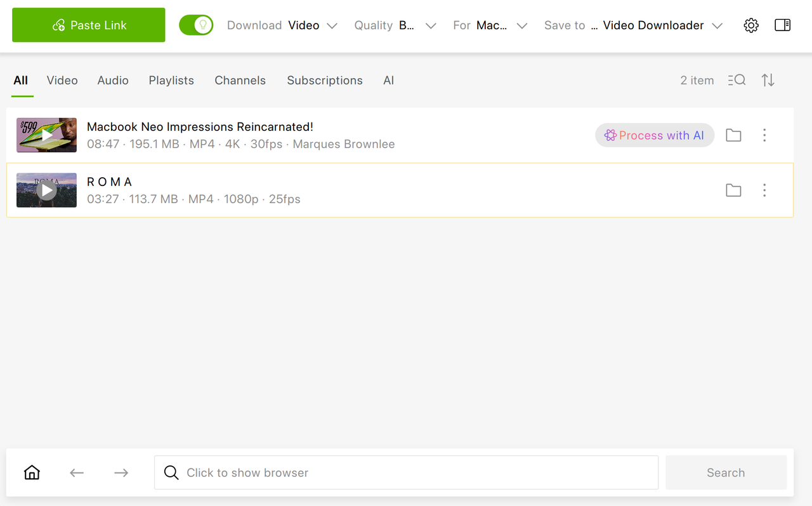This screenshot has height=506, width=812.
Task: Switch to the Subscriptions tab
Action: pos(325,81)
